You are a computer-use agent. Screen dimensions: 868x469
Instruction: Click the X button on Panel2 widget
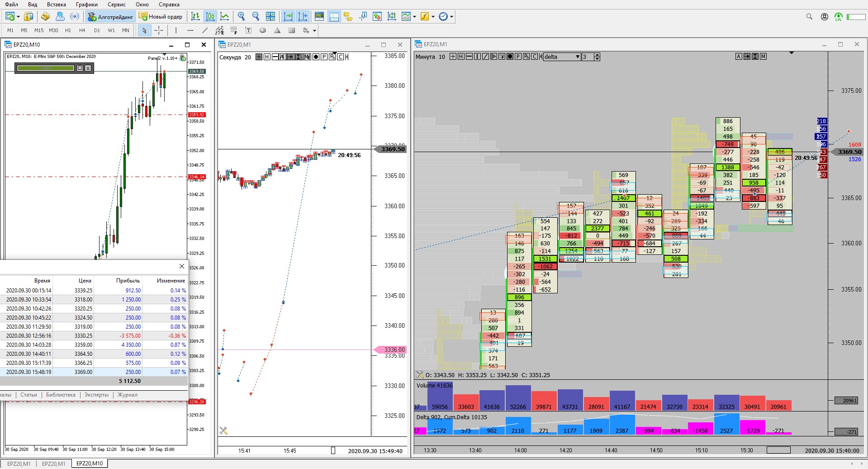tap(88, 68)
